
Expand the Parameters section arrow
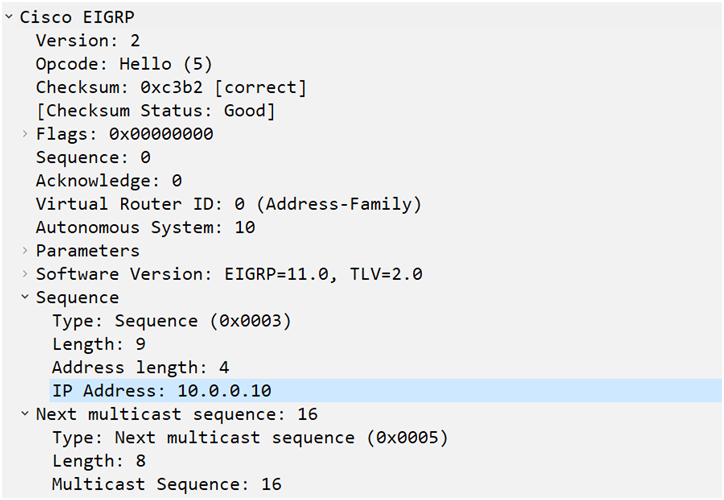coord(25,251)
